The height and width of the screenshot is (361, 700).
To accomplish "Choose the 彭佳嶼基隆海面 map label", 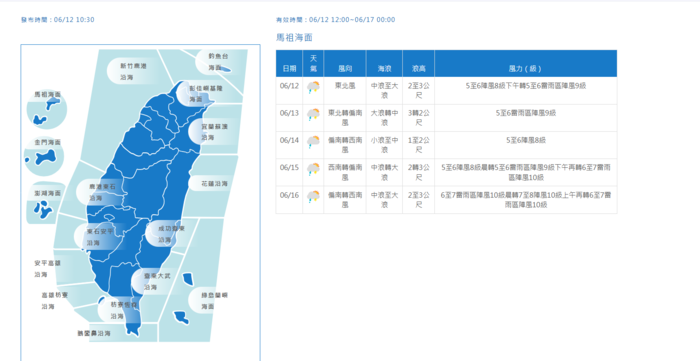I will [205, 94].
